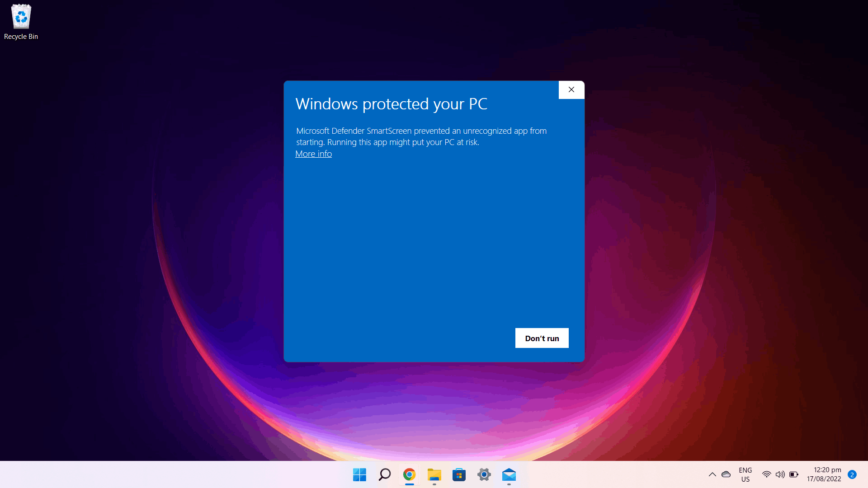Click the battery status icon
This screenshot has width=868, height=488.
[x=794, y=474]
